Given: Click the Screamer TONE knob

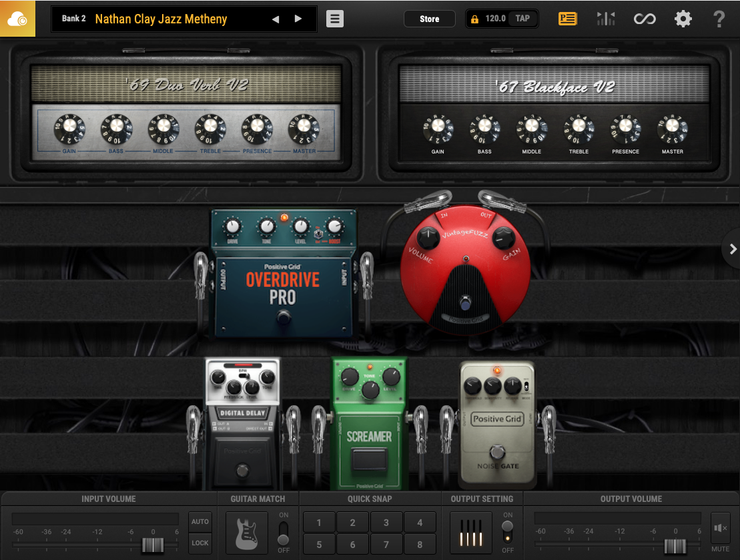Looking at the screenshot, I should 370,390.
